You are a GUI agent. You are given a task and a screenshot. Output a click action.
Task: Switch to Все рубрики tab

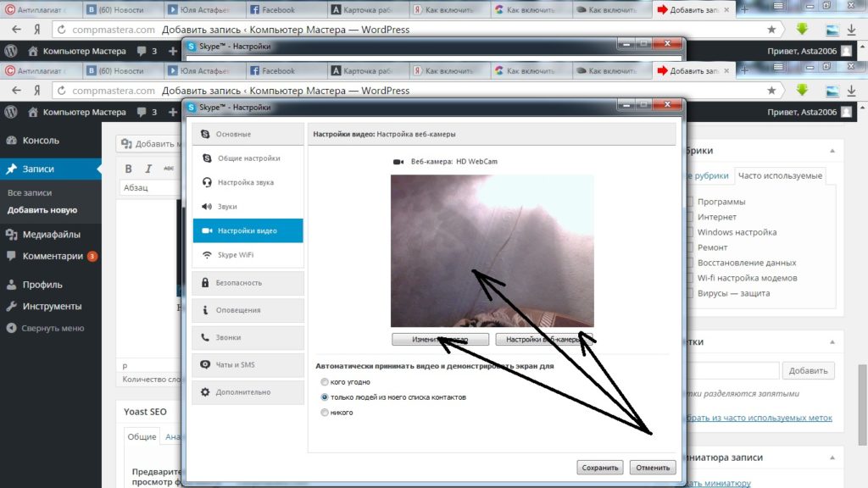(708, 176)
